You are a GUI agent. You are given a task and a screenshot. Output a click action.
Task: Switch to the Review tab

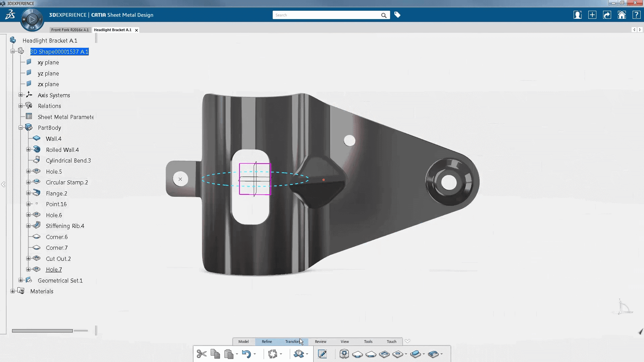[x=321, y=341]
